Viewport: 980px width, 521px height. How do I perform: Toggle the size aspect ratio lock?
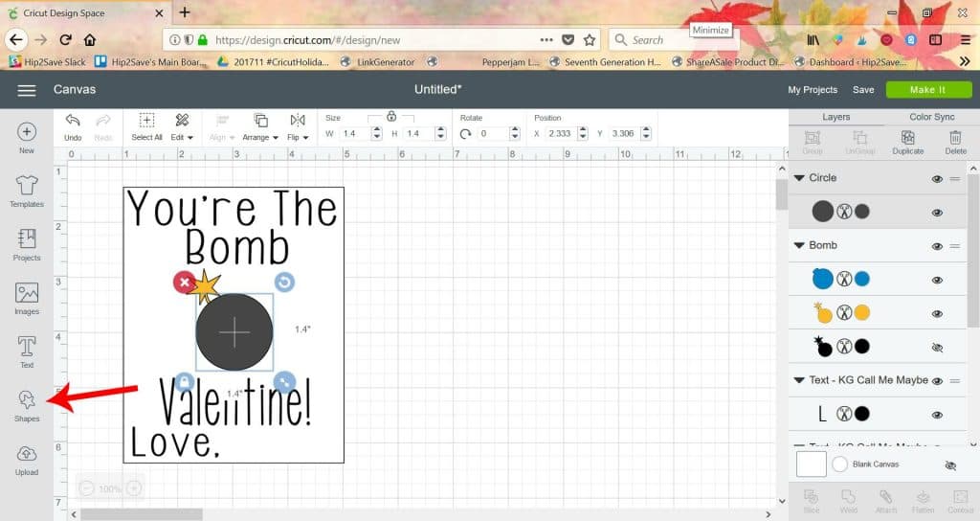[x=391, y=116]
